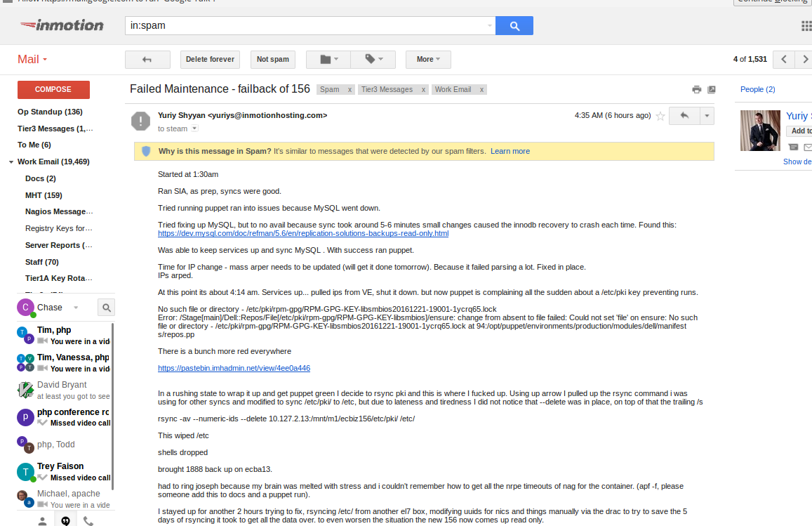Click the red Compose button
The image size is (812, 526).
click(53, 90)
